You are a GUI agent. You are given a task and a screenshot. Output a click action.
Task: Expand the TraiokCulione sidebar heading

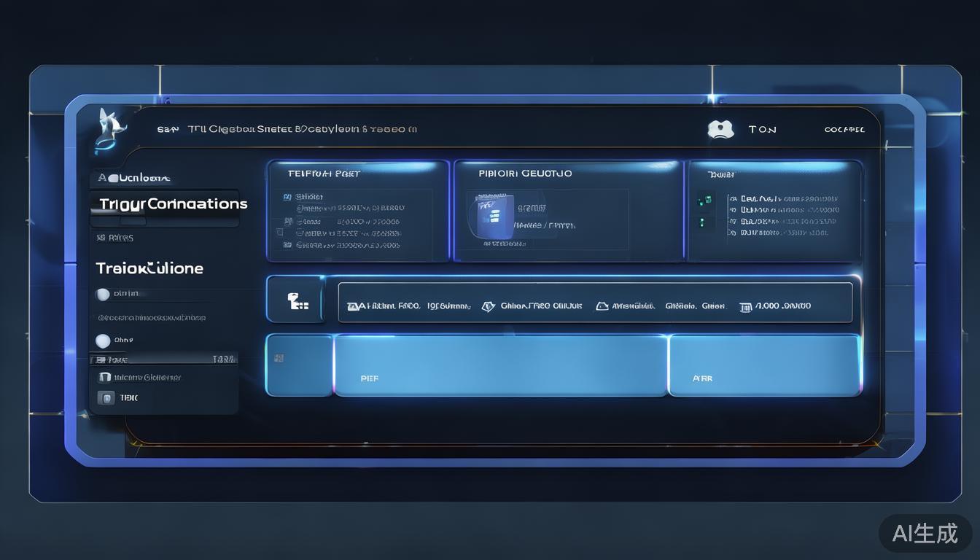(149, 268)
